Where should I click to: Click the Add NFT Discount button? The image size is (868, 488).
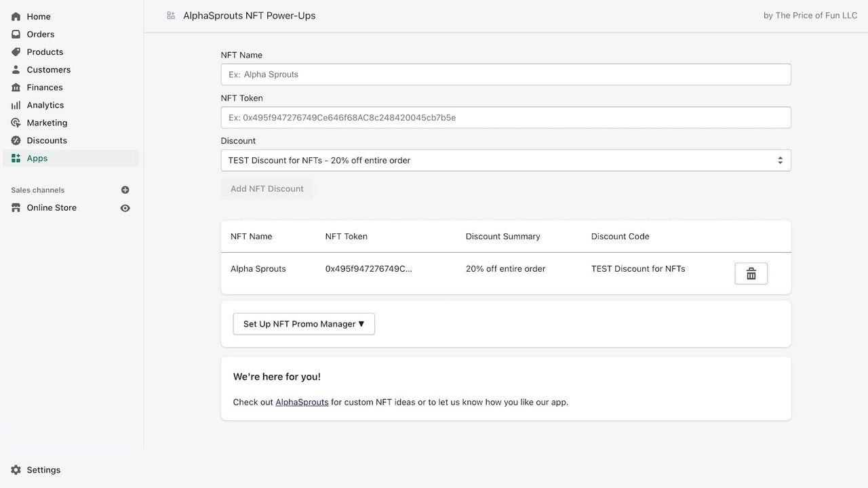click(267, 188)
